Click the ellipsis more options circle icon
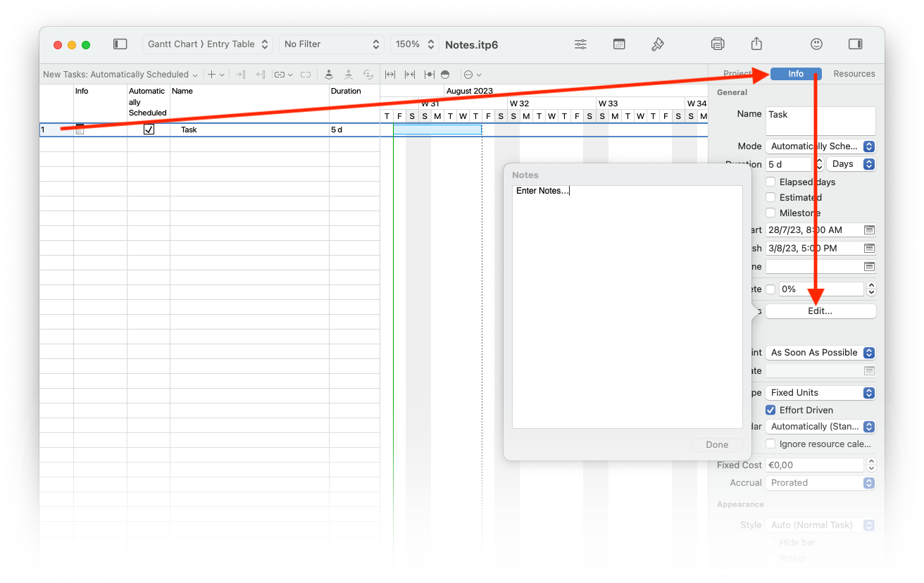 468,74
